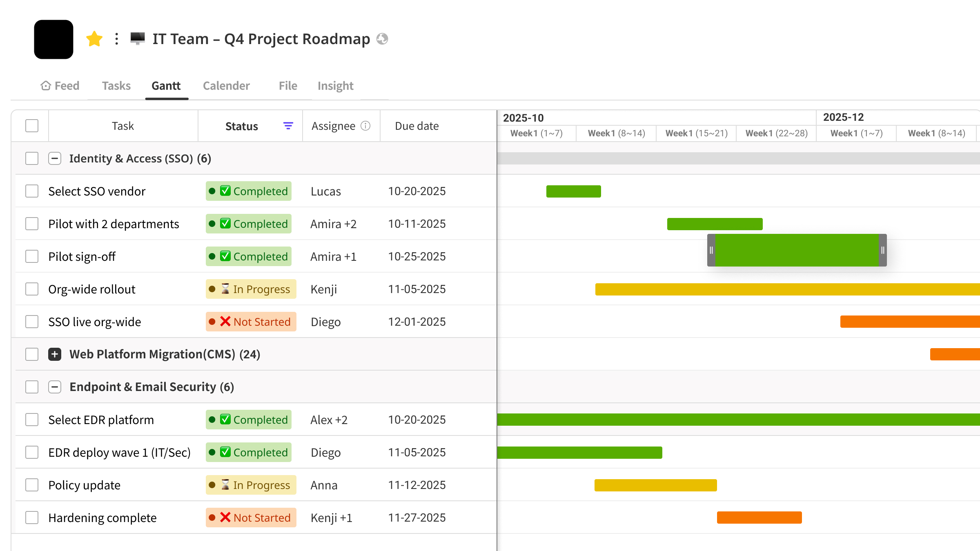Click the monitor emoji icon before title
980x551 pixels.
coord(138,38)
